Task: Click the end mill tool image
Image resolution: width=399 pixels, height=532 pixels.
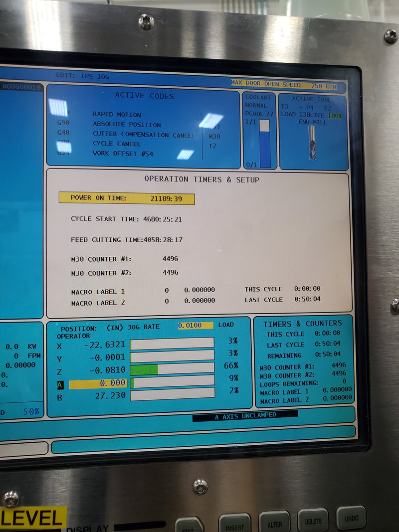Action: [313, 143]
